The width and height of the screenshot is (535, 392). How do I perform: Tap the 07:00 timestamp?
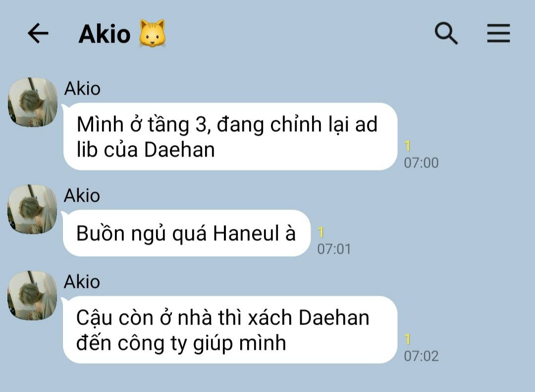pyautogui.click(x=421, y=163)
